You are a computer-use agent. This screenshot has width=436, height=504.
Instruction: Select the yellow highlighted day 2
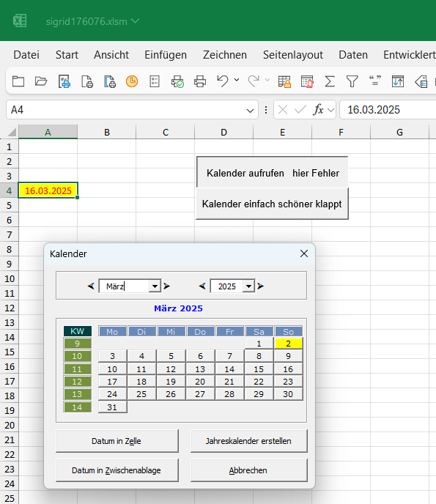click(x=289, y=344)
